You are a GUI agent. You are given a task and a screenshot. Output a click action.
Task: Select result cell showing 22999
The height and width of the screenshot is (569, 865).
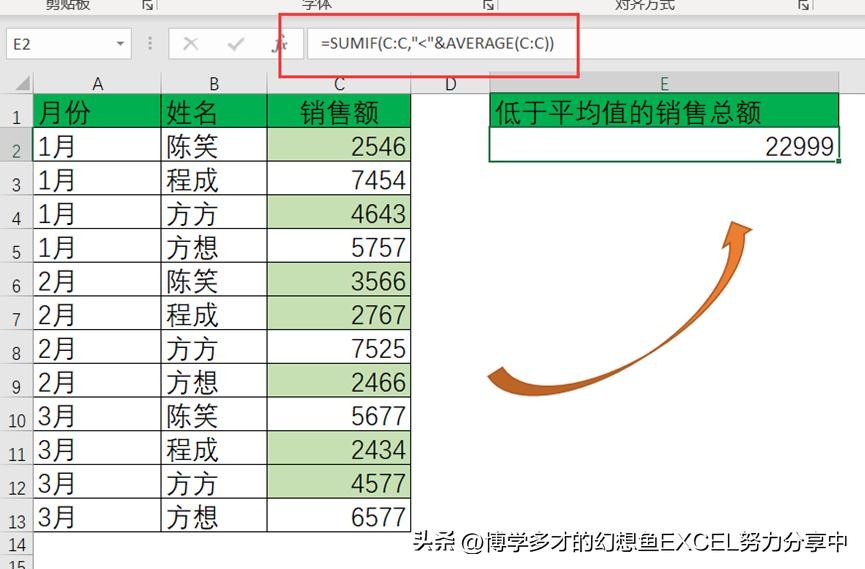pyautogui.click(x=664, y=147)
